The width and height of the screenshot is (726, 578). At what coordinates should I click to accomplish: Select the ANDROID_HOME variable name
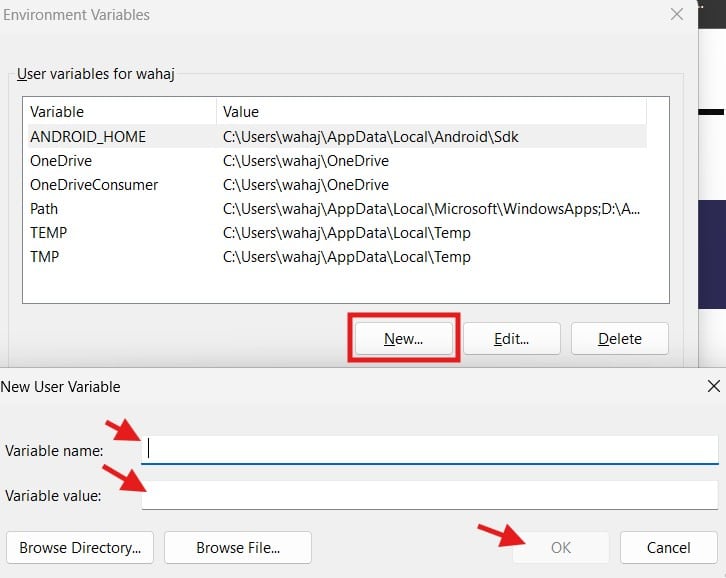click(88, 137)
